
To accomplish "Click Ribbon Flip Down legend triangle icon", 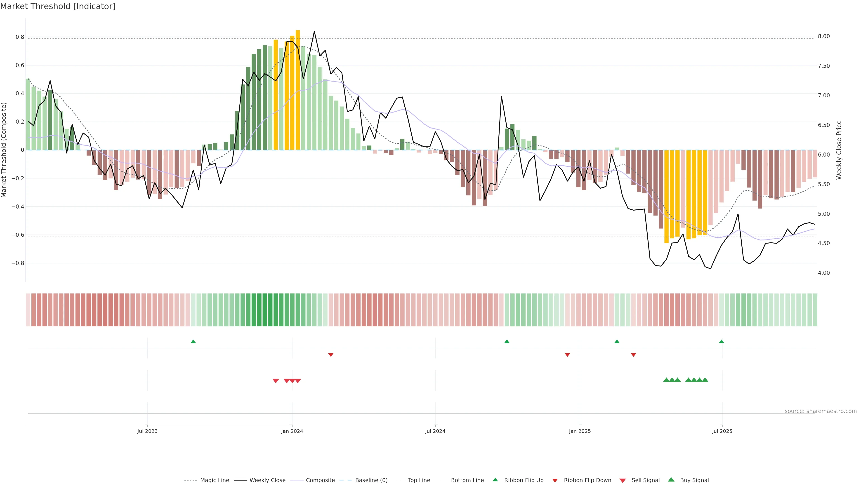I will click(555, 481).
